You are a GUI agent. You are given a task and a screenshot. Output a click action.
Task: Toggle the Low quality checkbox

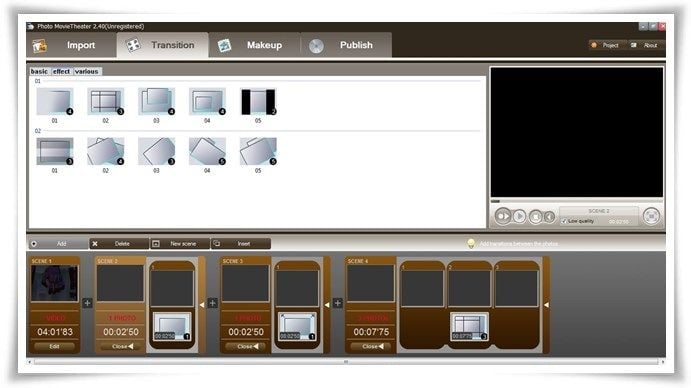point(564,221)
